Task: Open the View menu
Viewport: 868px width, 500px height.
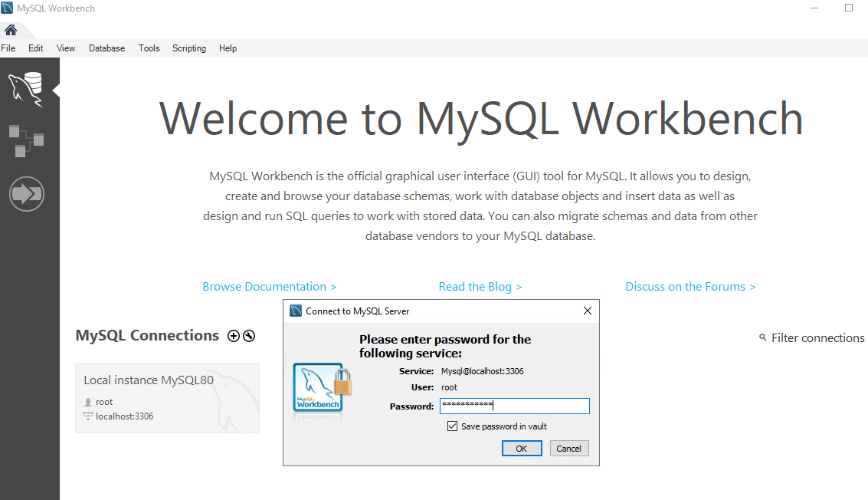Action: pos(66,48)
